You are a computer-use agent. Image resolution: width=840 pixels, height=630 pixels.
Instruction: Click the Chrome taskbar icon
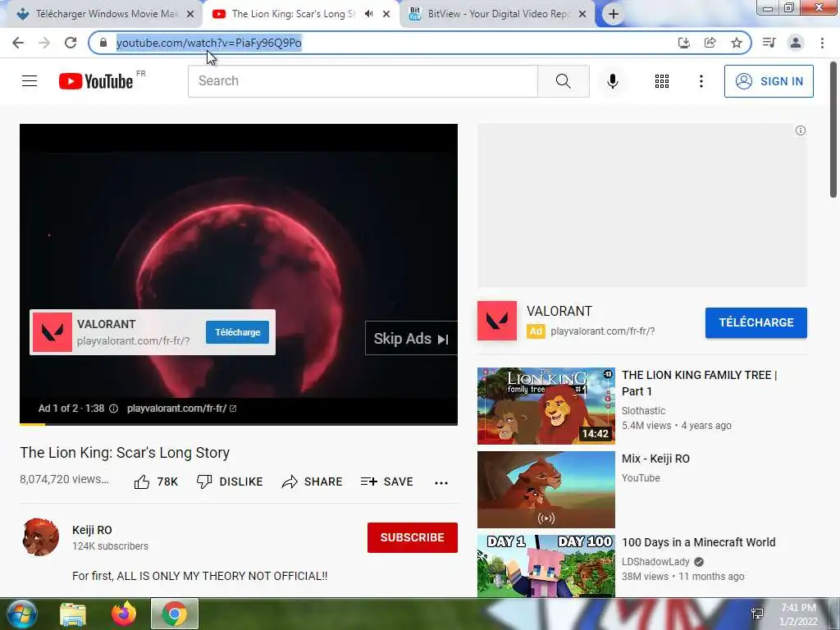click(175, 614)
